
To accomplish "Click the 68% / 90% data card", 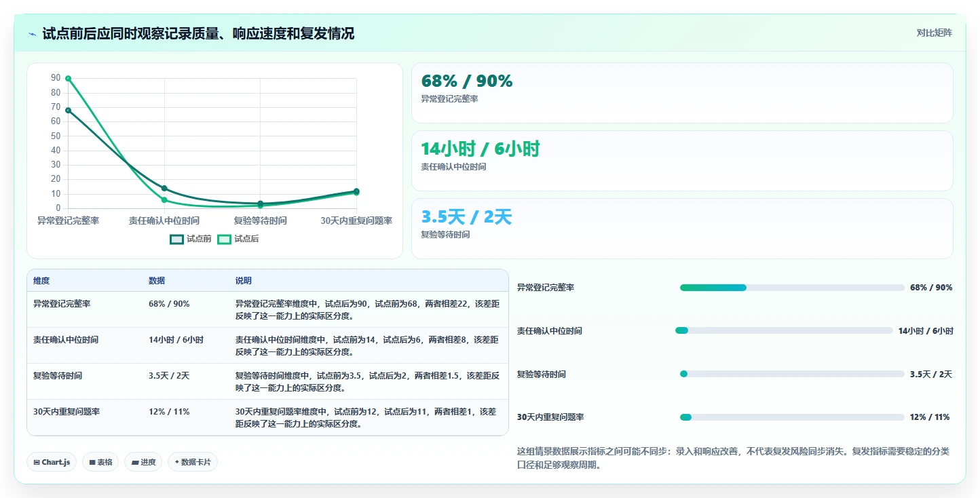I will click(682, 93).
